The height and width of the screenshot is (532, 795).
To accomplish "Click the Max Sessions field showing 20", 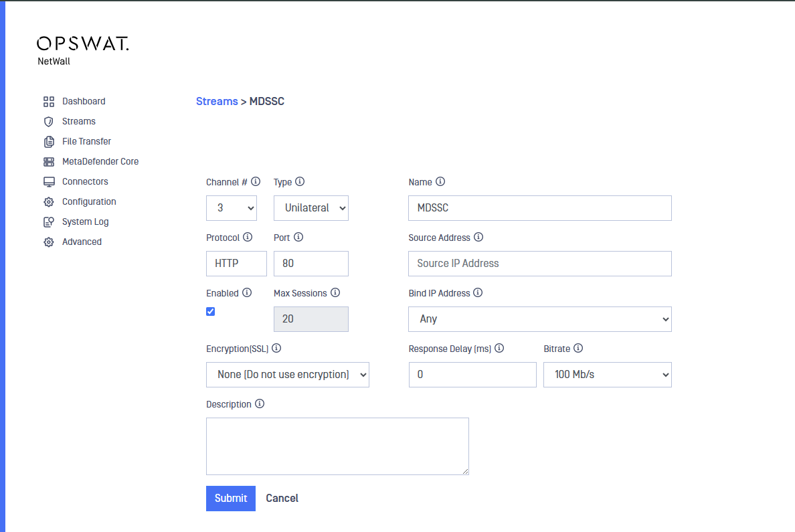I will 311,319.
